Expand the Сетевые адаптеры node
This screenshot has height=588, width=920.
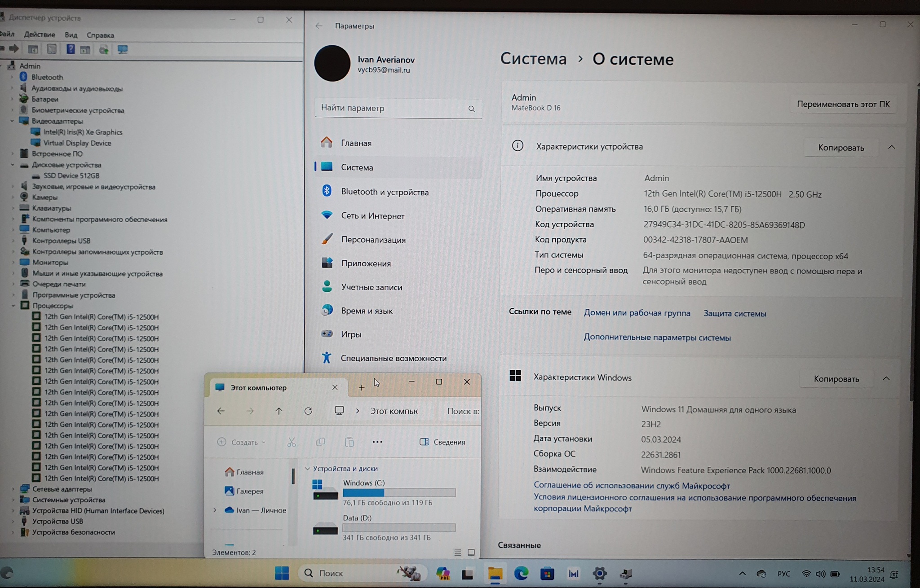point(13,489)
